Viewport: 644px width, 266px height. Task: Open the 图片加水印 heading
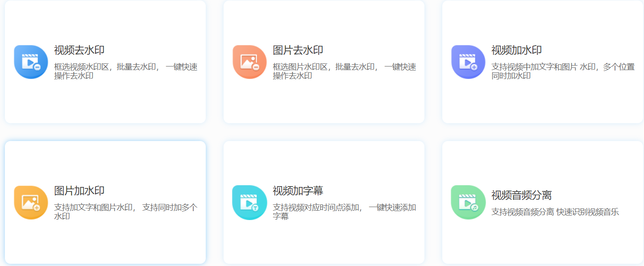(79, 191)
